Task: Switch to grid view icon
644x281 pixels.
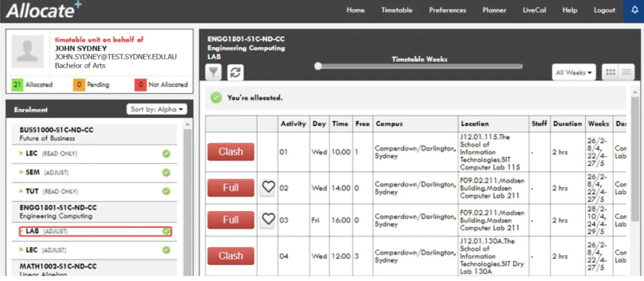Action: pos(611,72)
